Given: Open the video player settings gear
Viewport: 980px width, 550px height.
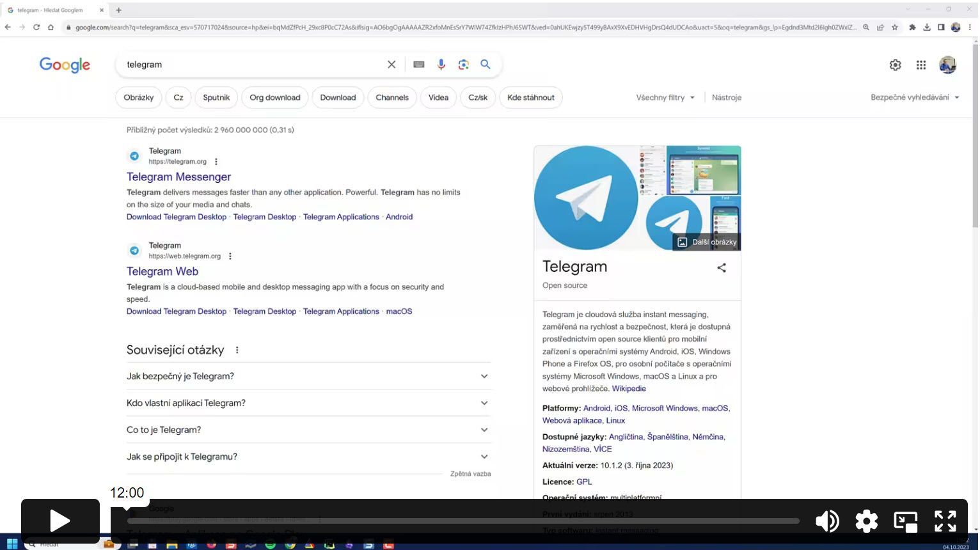Looking at the screenshot, I should click(x=866, y=521).
